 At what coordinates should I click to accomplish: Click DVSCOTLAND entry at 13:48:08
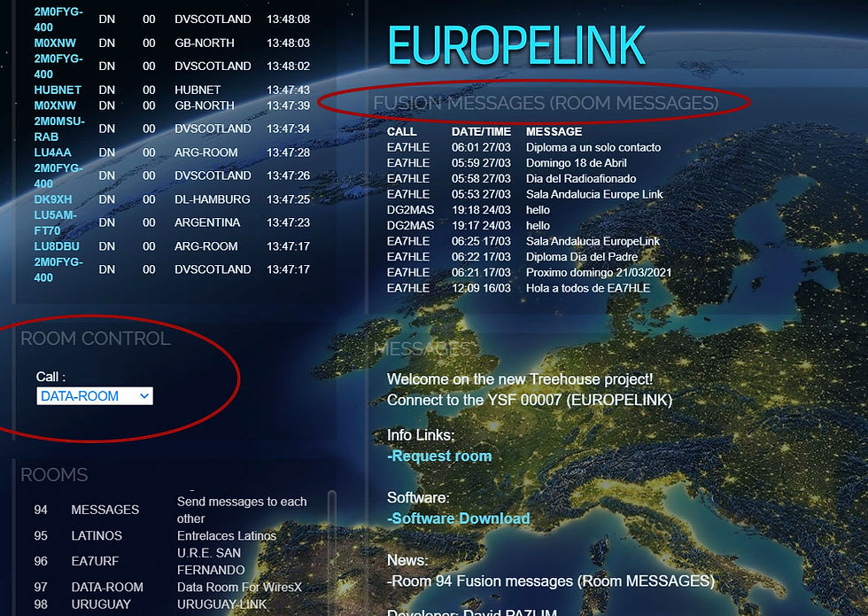213,19
